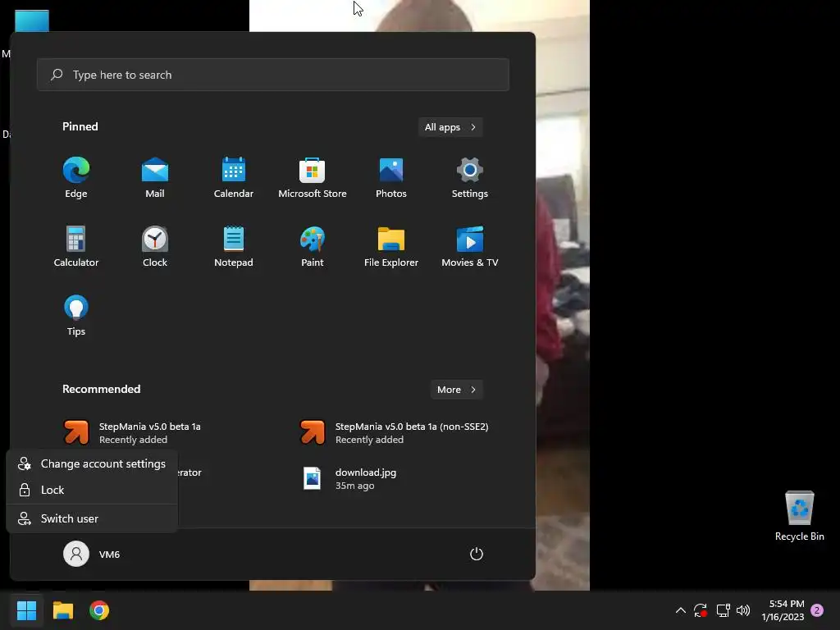Image resolution: width=840 pixels, height=630 pixels.
Task: Click the VM6 user account avatar
Action: 76,554
